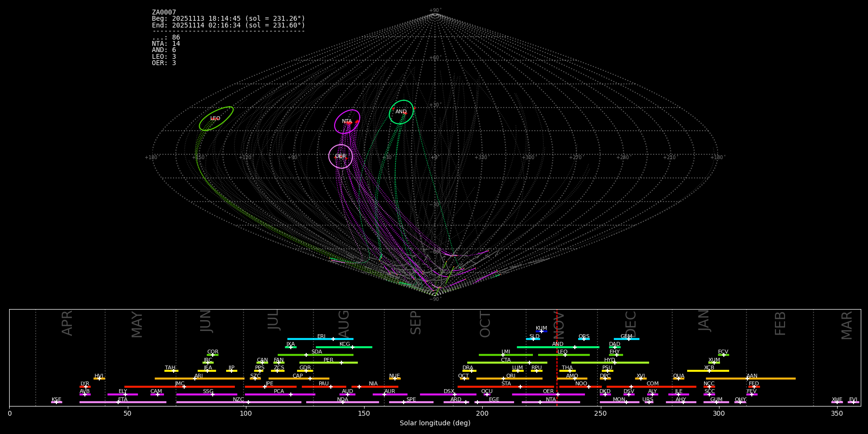Select the green AND bar in the timeline

tap(558, 347)
